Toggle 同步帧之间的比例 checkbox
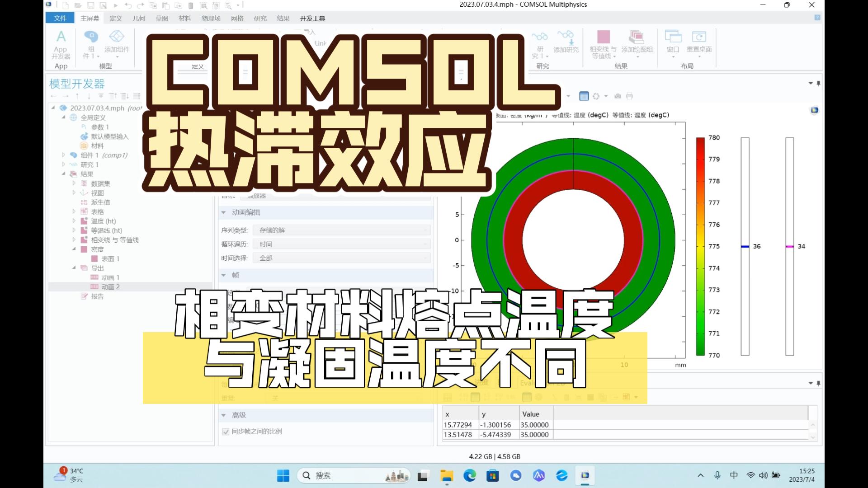The width and height of the screenshot is (868, 488). point(226,432)
